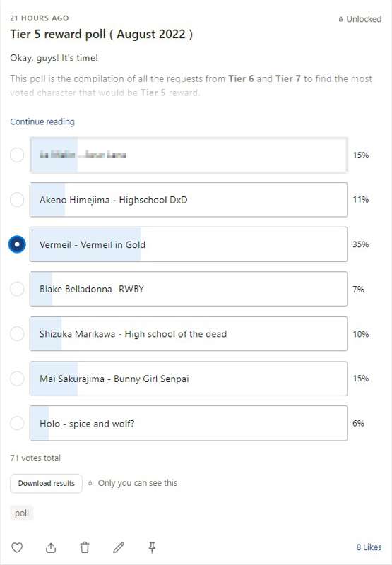This screenshot has height=565, width=392.
Task: Like the post with heart icon
Action: click(x=17, y=547)
